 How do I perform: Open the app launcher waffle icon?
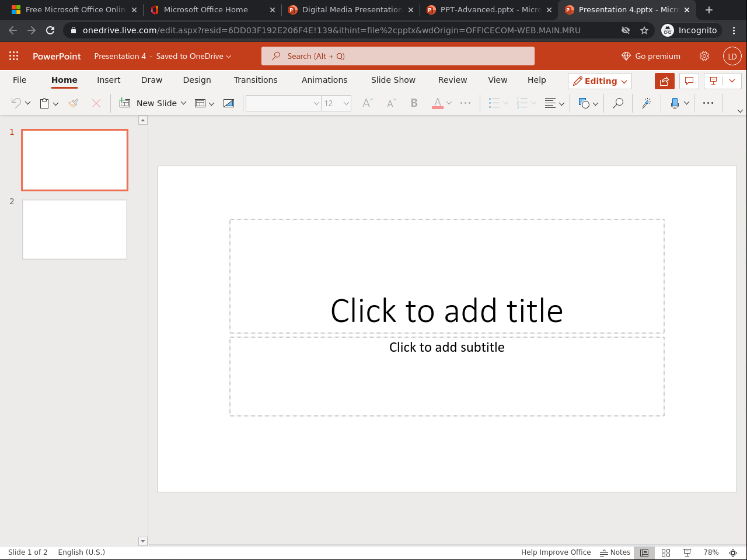tap(14, 56)
